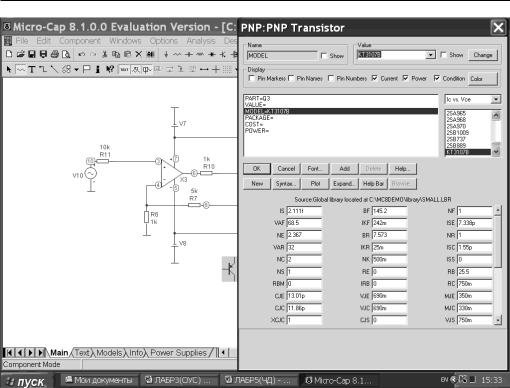510x388 pixels.
Task: Open graphics shapes dropdown arrow in toolbar
Action: click(76, 69)
